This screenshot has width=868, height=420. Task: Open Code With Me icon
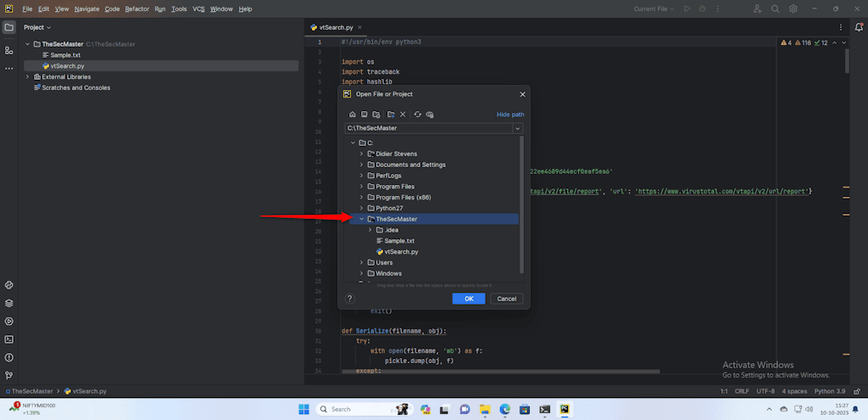[757, 8]
